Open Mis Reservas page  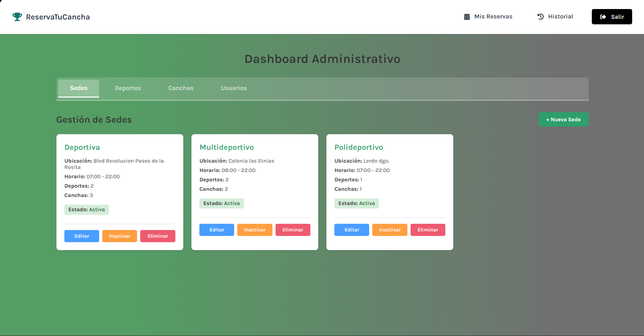488,17
